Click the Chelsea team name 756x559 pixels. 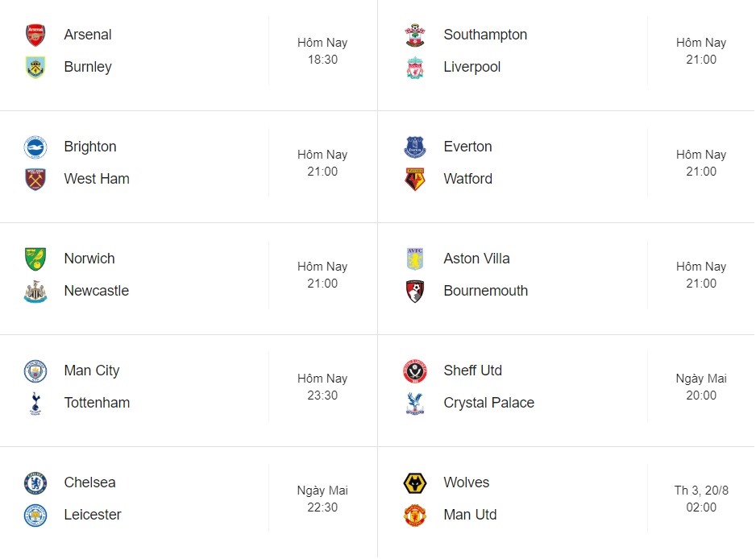[x=89, y=482]
